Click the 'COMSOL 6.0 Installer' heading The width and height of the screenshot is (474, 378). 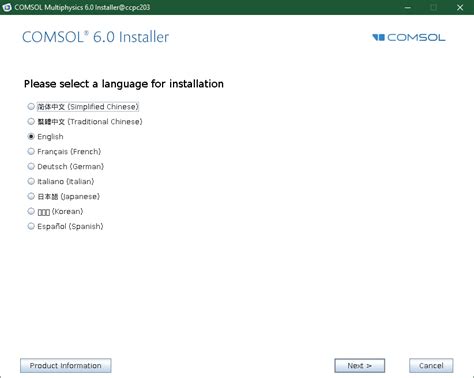click(x=96, y=37)
